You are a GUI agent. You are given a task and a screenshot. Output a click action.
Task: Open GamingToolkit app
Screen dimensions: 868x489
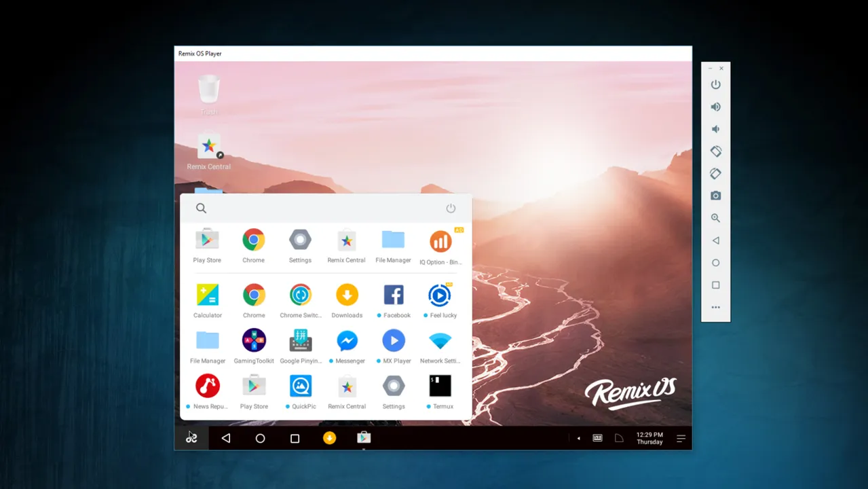[254, 340]
